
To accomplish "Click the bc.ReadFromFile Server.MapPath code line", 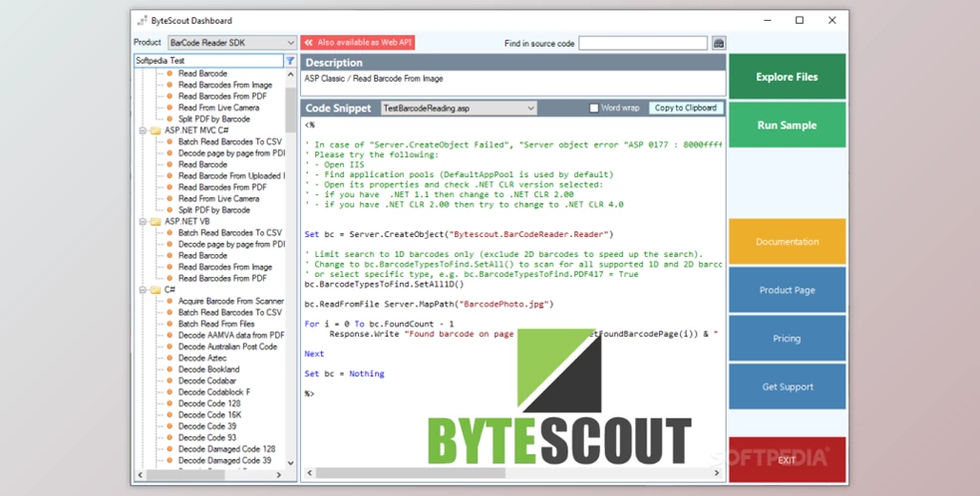I will click(429, 304).
